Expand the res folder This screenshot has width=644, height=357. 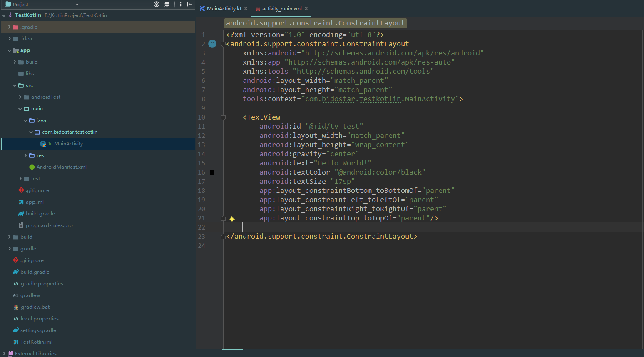coord(26,155)
